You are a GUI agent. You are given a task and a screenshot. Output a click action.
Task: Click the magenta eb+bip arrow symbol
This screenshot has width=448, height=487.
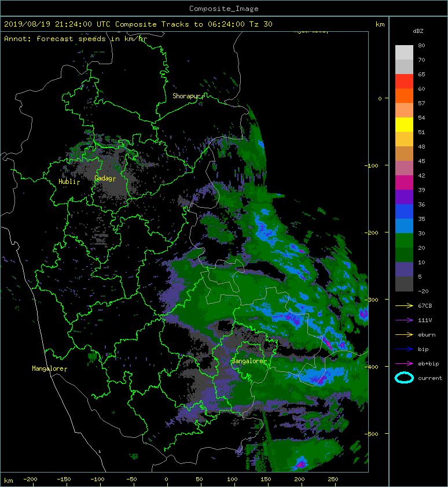pyautogui.click(x=404, y=364)
